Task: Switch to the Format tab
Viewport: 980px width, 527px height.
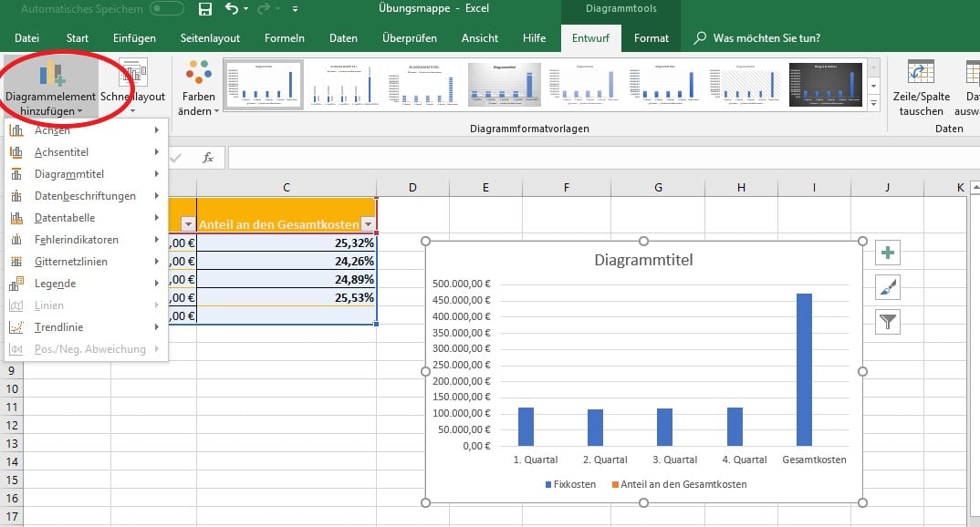Action: point(652,38)
